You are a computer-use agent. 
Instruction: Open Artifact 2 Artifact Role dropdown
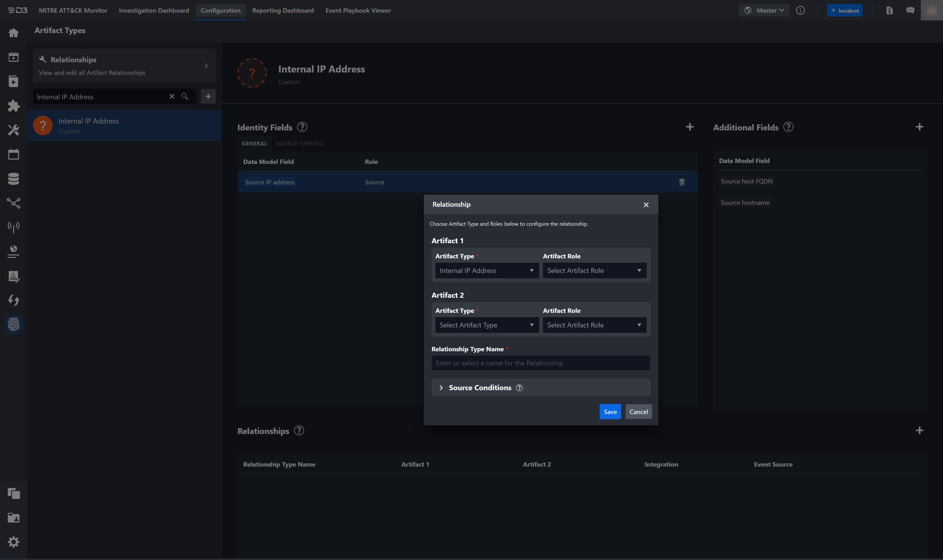[x=594, y=325]
